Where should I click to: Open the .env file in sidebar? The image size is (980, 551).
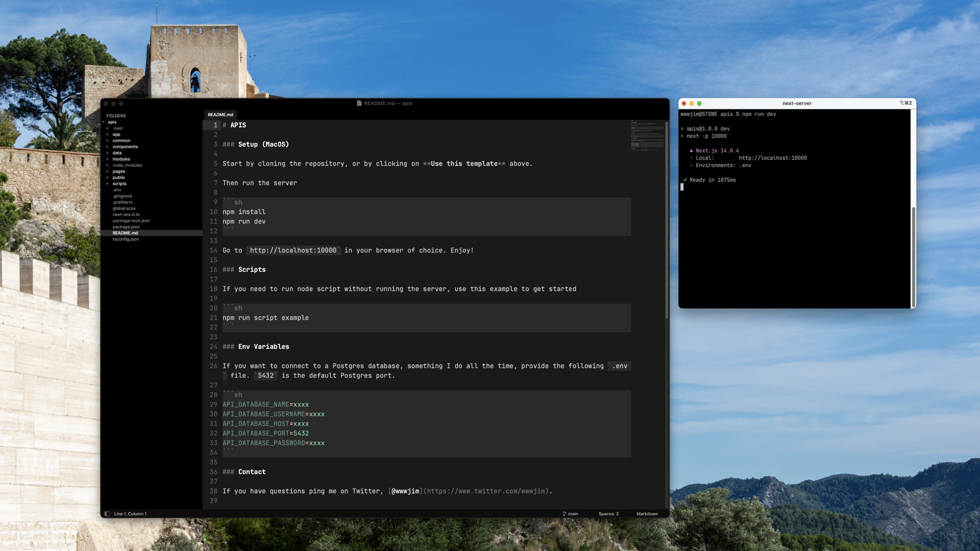point(117,190)
